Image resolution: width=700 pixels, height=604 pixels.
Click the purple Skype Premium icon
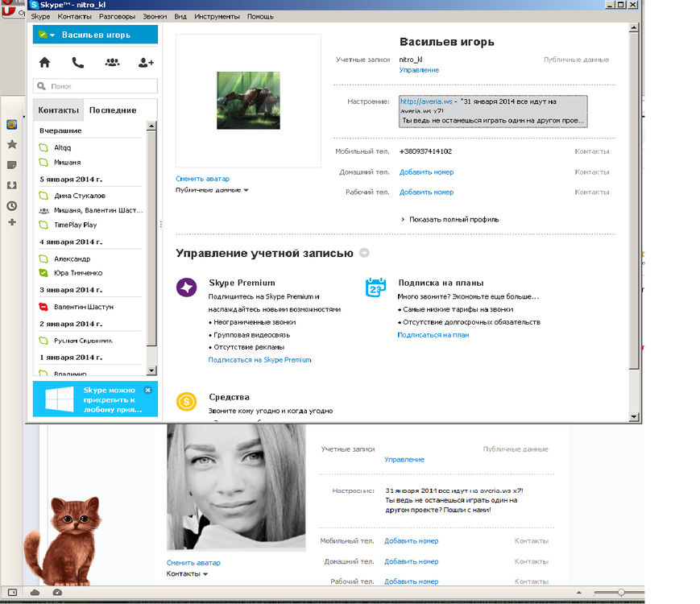[186, 288]
